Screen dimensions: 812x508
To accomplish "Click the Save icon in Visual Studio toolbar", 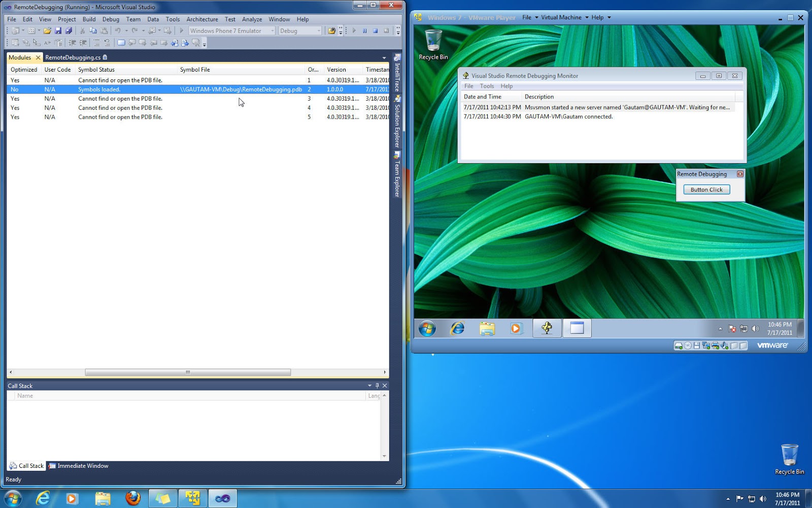I will 59,30.
